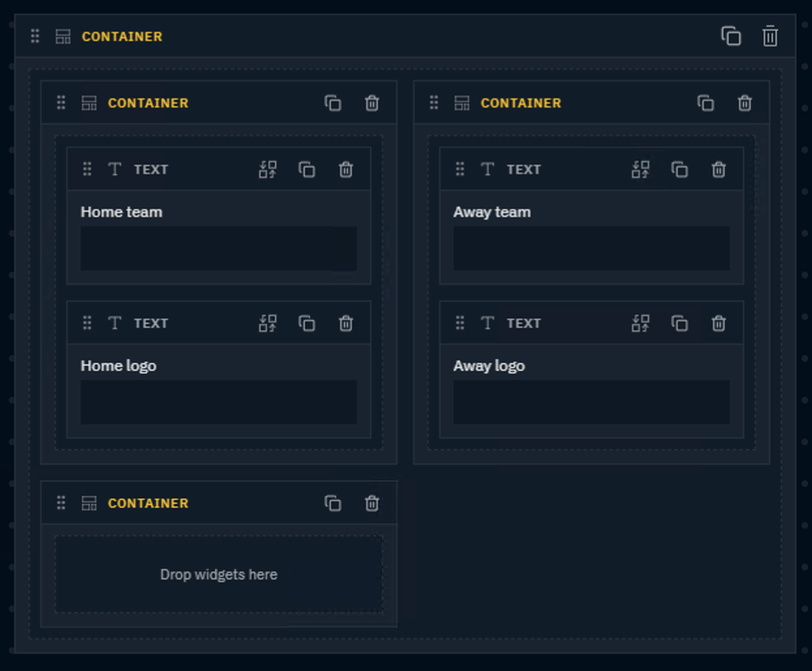The height and width of the screenshot is (671, 812).
Task: Click drag handle of Away team's container
Action: (x=434, y=102)
